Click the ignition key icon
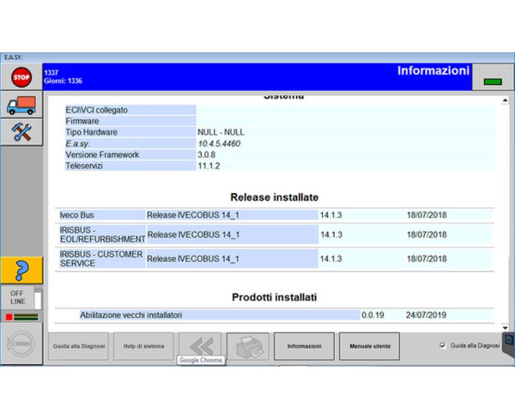515x420 pixels. coord(21,345)
